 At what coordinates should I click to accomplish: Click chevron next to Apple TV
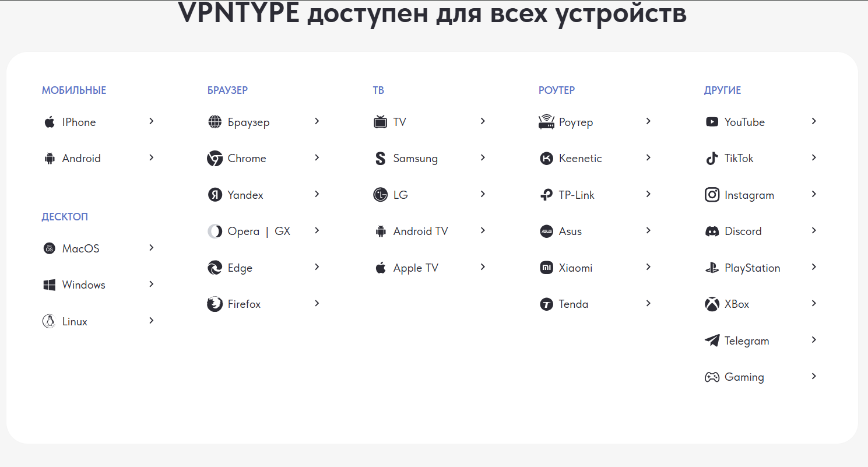[x=483, y=267]
